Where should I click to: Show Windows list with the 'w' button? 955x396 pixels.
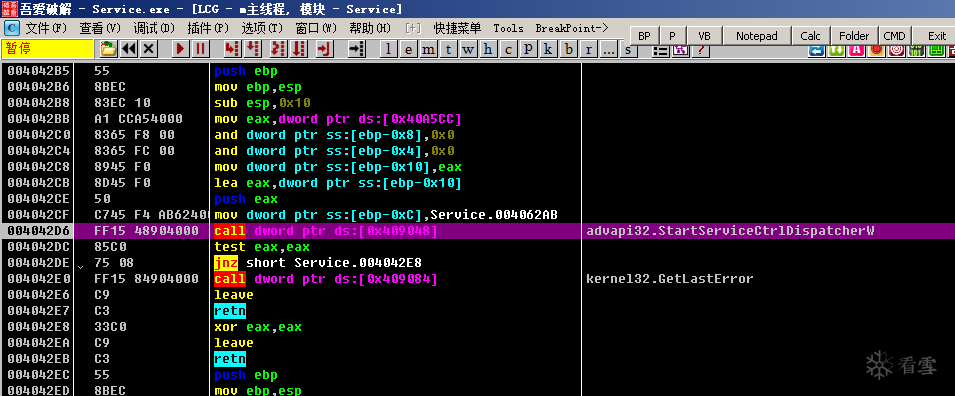pos(468,49)
